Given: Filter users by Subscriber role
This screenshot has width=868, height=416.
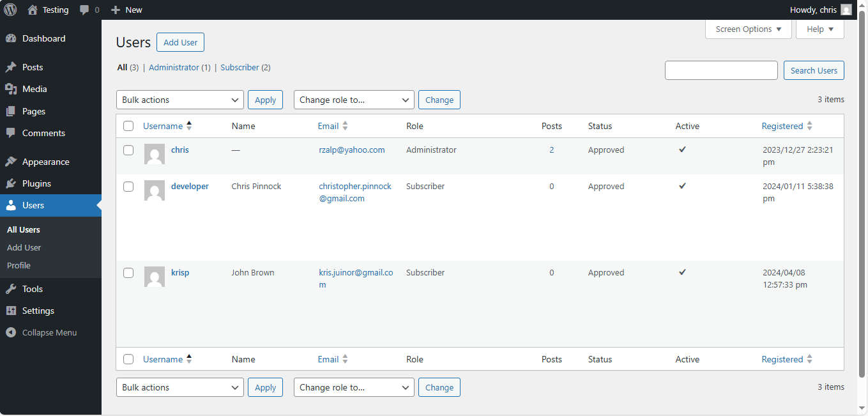Looking at the screenshot, I should click(240, 67).
